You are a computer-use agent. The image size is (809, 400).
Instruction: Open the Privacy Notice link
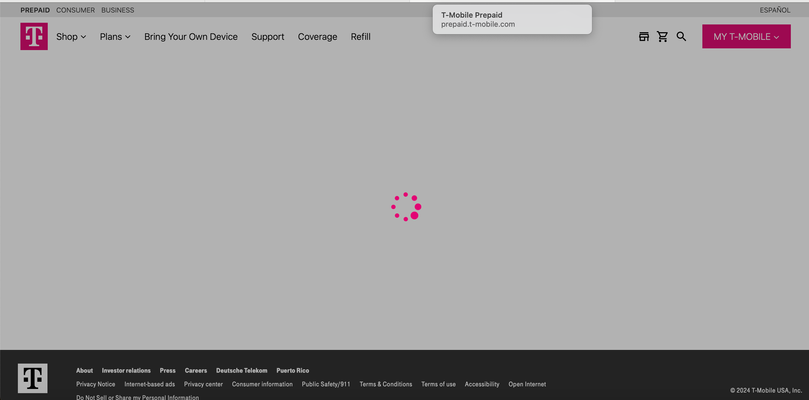(96, 384)
